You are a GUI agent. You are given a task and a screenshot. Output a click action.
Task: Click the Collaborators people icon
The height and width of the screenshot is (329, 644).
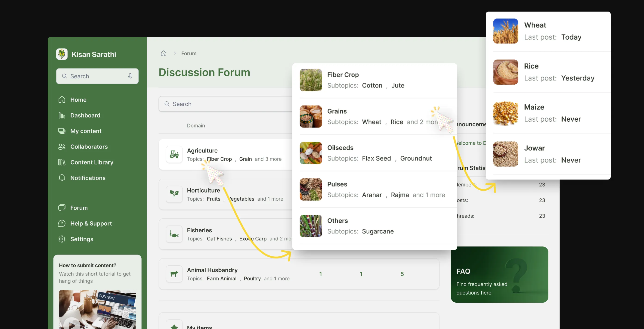(62, 146)
